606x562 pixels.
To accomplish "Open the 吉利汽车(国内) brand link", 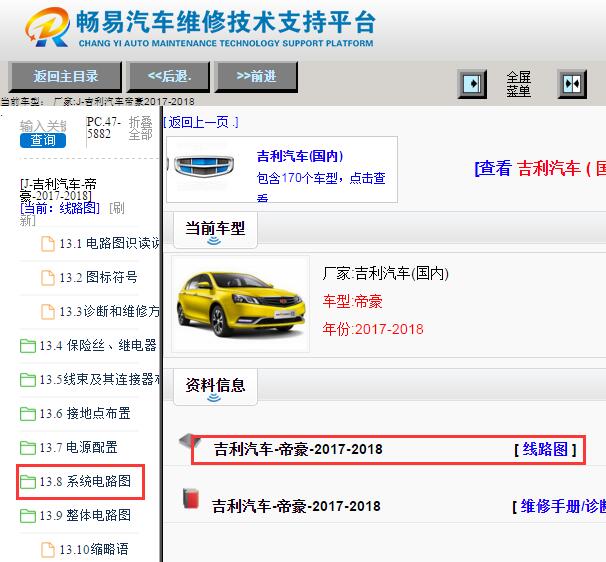I will click(x=300, y=156).
